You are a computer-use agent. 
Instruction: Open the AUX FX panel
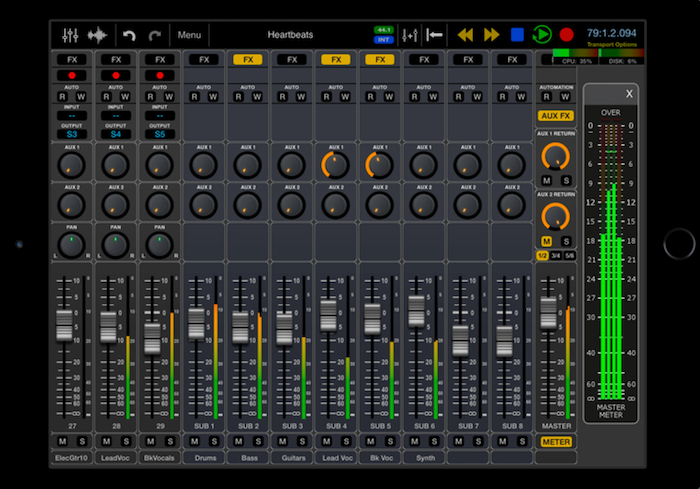[556, 116]
